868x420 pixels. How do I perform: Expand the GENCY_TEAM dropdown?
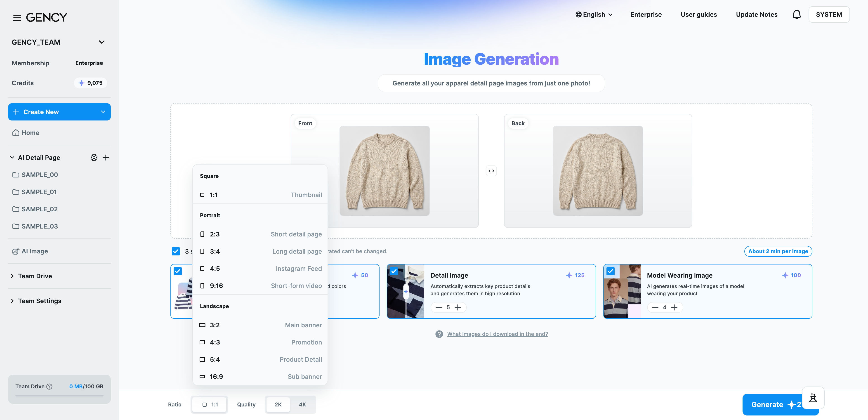[101, 42]
